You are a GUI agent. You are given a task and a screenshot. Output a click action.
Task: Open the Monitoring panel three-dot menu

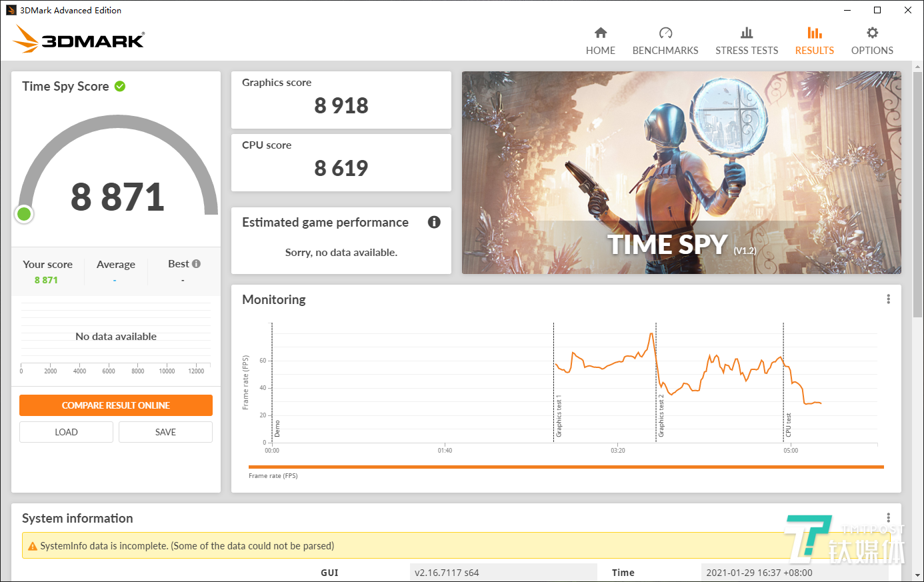pos(888,299)
